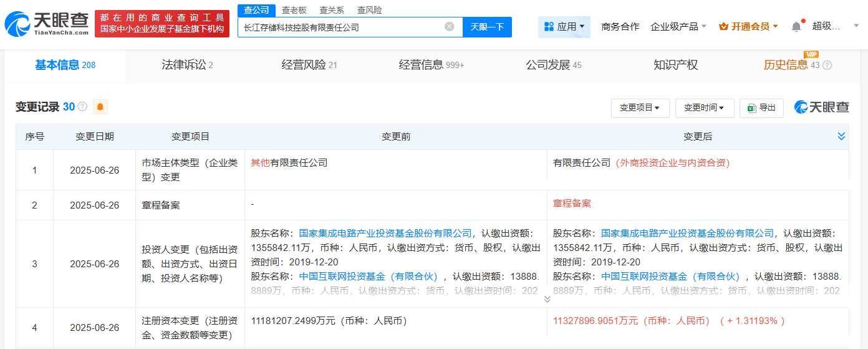The height and width of the screenshot is (349, 868).
Task: Click the 天眼一下 search button
Action: coord(487,27)
